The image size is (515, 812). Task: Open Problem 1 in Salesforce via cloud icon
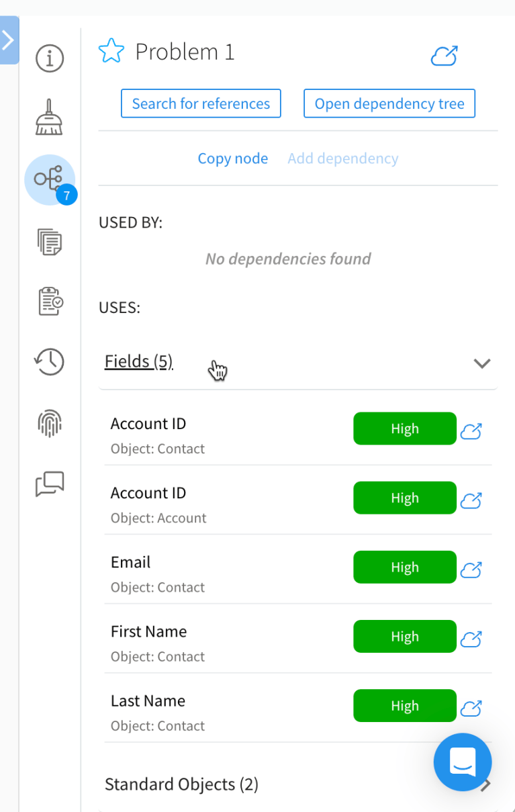(444, 56)
